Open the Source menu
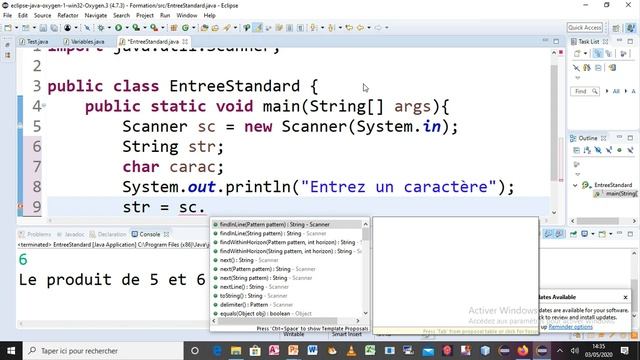640x360 pixels. [x=42, y=16]
